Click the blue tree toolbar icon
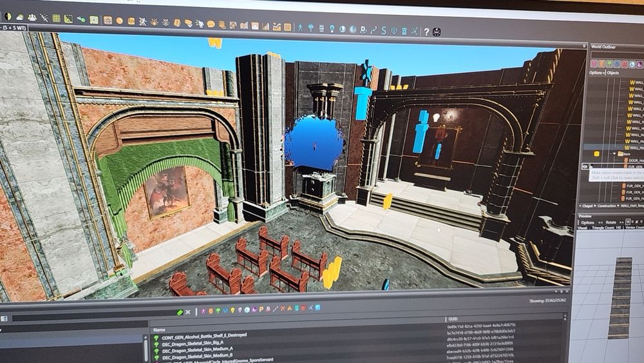644x363 pixels. click(x=310, y=28)
